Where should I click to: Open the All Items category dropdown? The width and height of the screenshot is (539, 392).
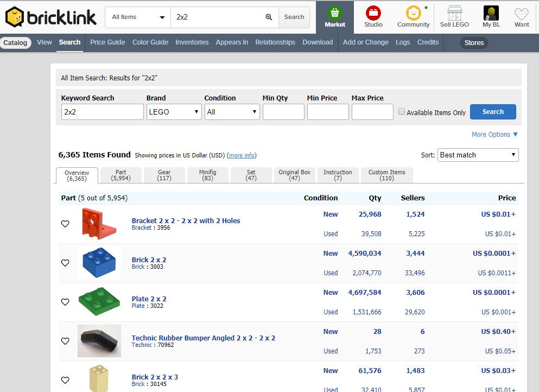[138, 17]
